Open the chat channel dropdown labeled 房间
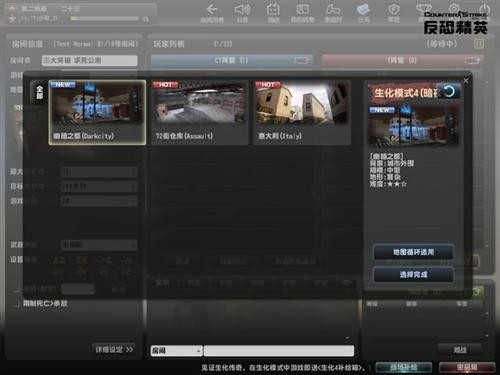The width and height of the screenshot is (500, 375). (x=176, y=351)
